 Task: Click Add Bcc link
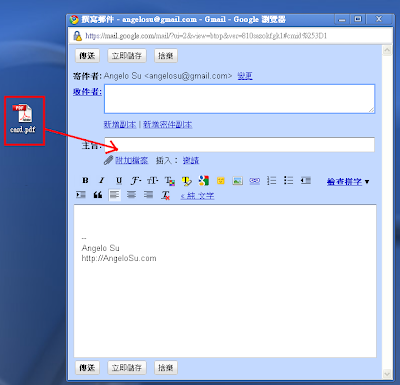pos(167,125)
